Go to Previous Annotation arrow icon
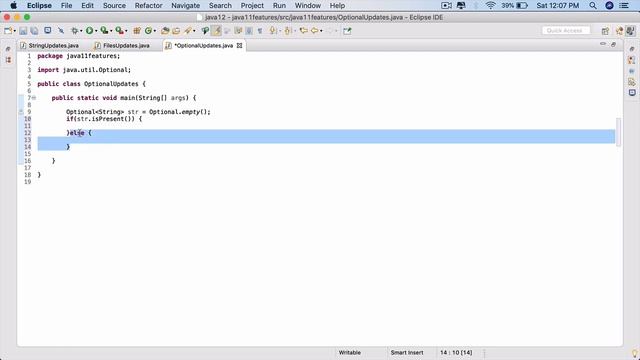This screenshot has width=640, height=360. point(287,31)
